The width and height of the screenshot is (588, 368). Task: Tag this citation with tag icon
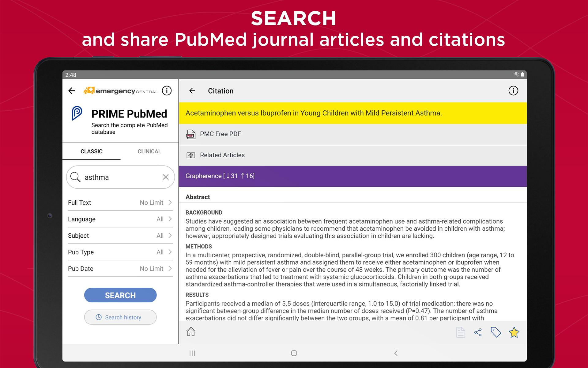[496, 332]
